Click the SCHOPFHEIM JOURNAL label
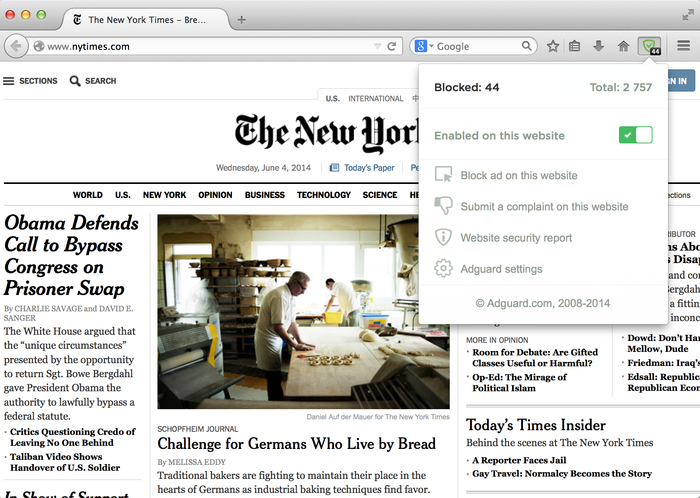This screenshot has width=700, height=498. pyautogui.click(x=198, y=429)
